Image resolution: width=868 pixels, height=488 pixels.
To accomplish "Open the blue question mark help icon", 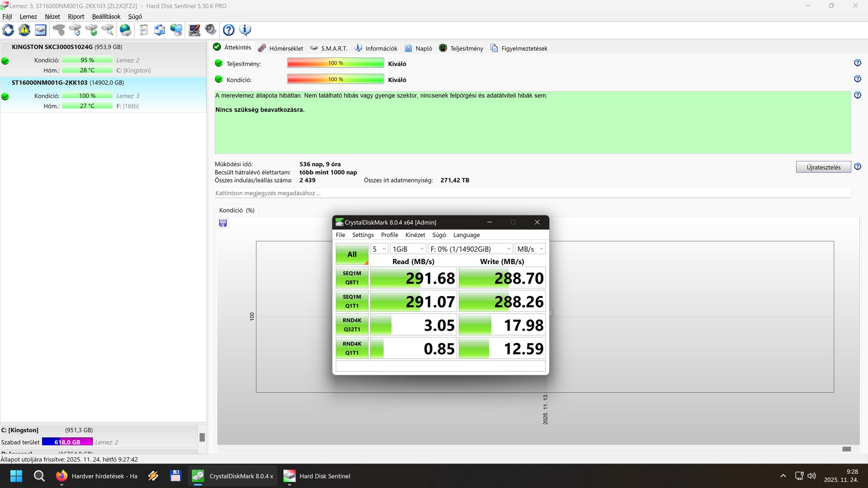I will (228, 30).
